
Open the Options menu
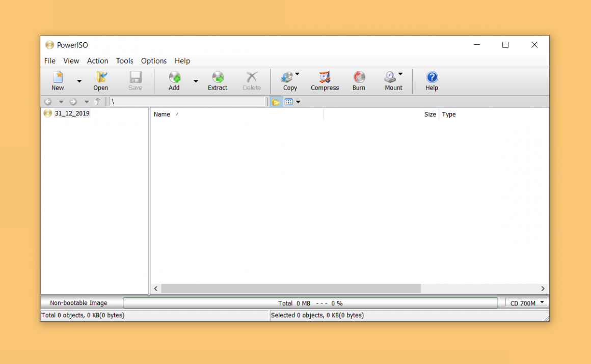(154, 61)
